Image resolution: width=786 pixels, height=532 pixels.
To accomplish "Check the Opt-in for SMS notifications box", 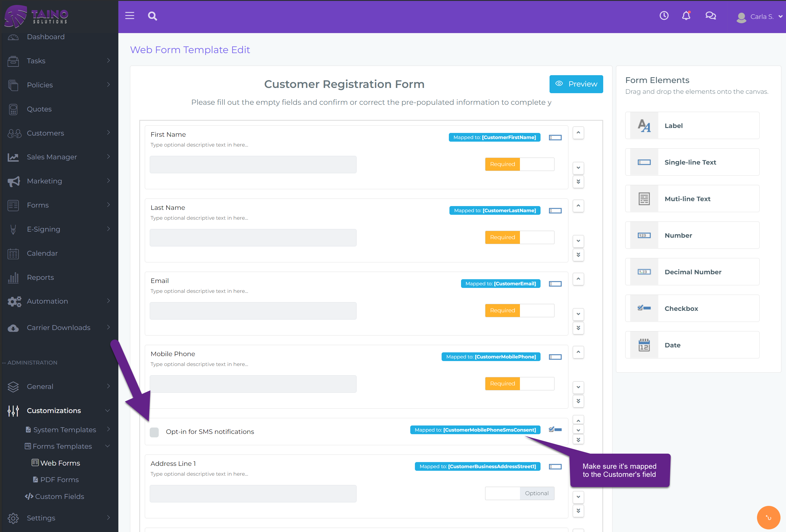I will (154, 432).
